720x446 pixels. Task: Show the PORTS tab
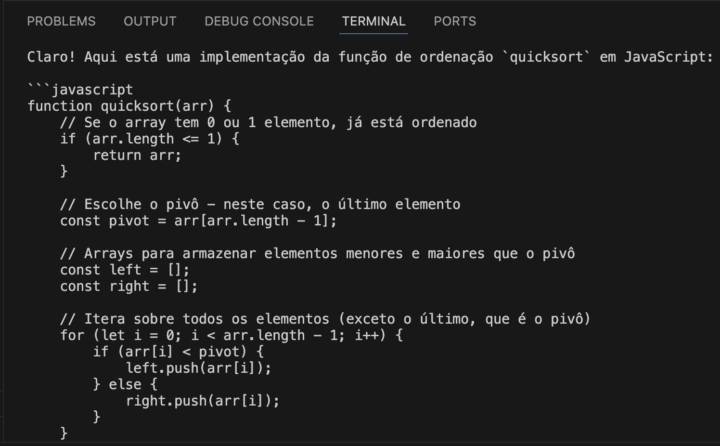point(455,21)
